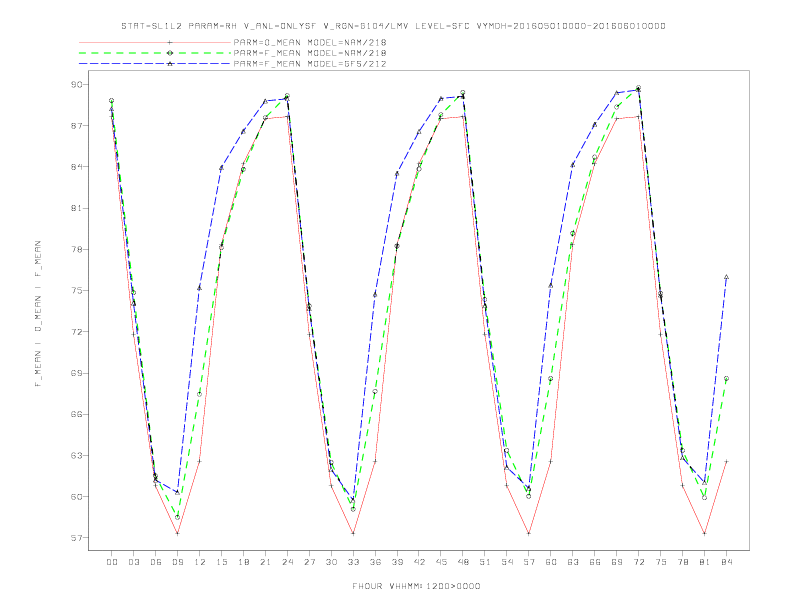792x612 pixels.
Task: Click x-axis tick label 60
Action: [551, 562]
